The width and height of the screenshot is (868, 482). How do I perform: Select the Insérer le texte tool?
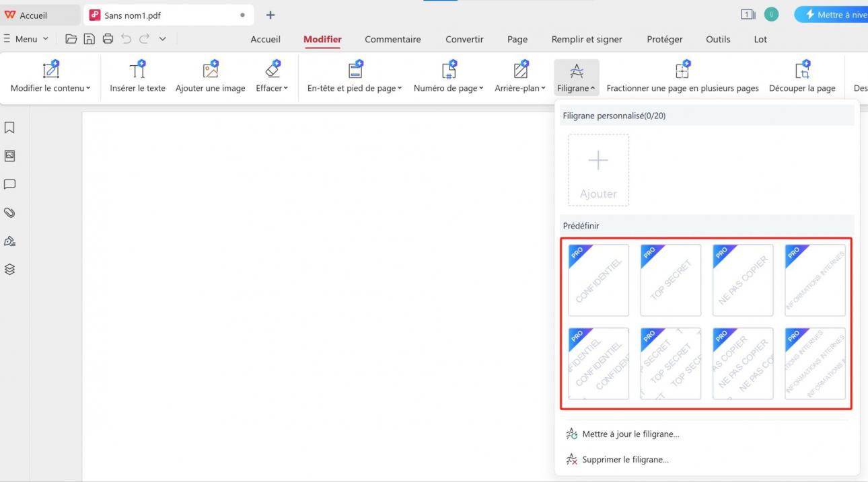(x=137, y=76)
